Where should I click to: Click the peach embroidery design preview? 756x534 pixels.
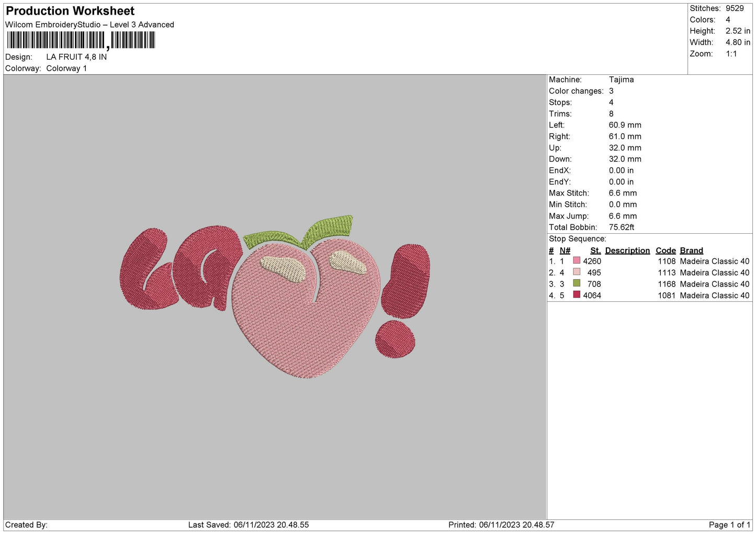[275, 297]
